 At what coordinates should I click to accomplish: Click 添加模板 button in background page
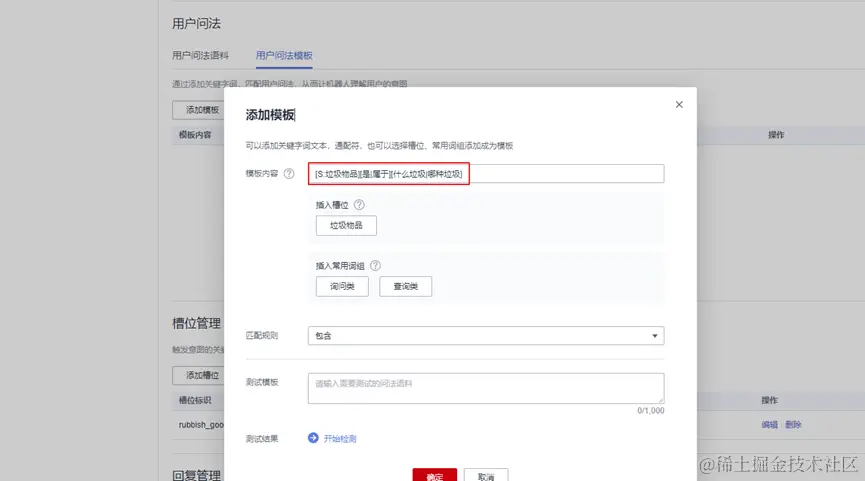click(199, 110)
